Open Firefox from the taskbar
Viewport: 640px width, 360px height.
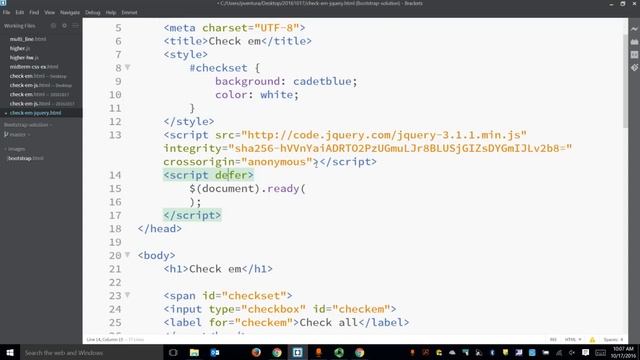click(x=256, y=352)
